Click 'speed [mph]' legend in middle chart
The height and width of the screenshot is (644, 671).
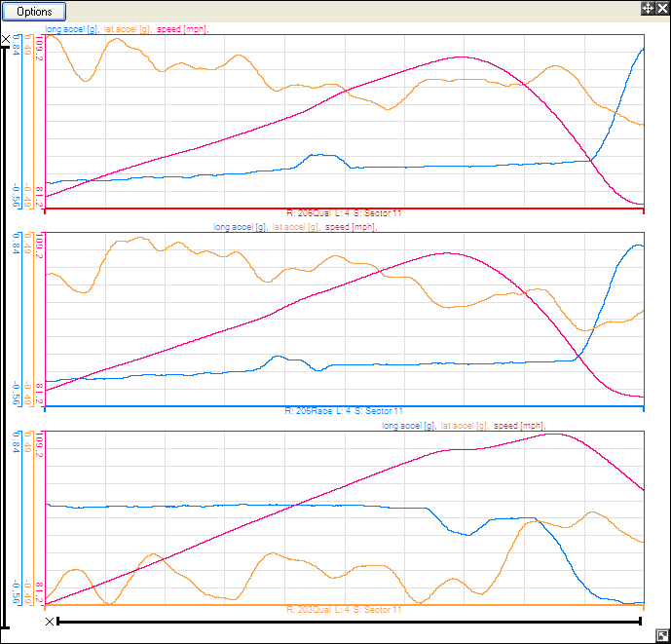pos(351,227)
